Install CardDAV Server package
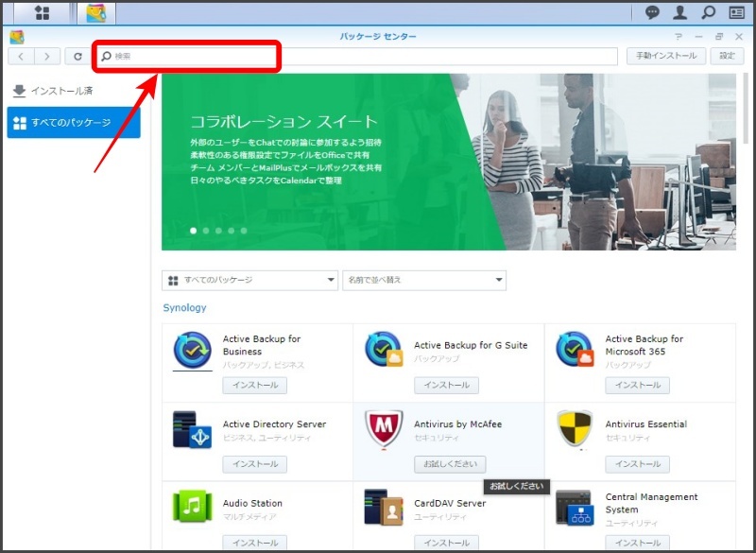This screenshot has height=553, width=756. (446, 543)
